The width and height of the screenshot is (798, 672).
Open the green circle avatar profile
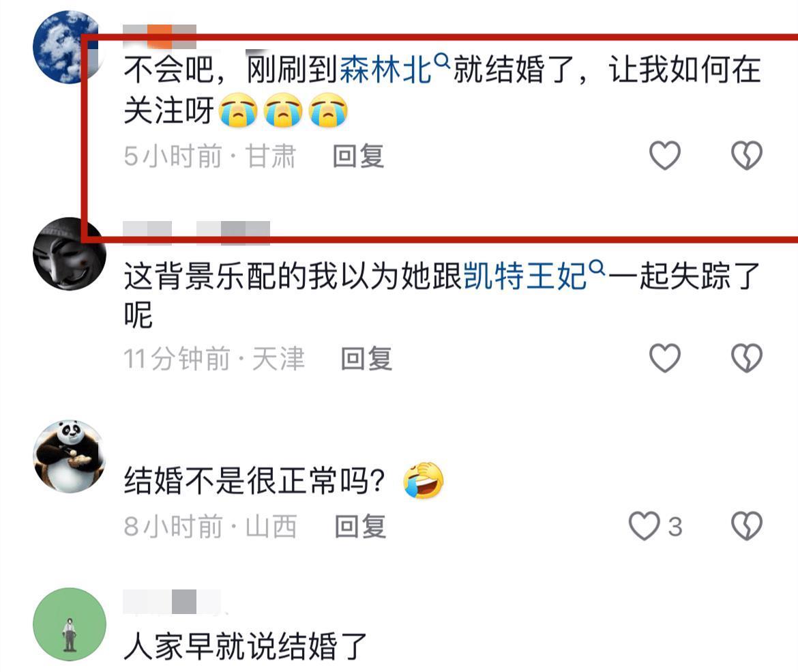pyautogui.click(x=70, y=624)
